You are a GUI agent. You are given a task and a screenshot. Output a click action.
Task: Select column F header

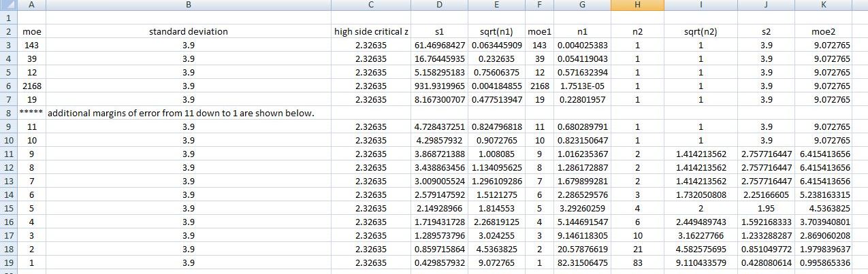click(539, 5)
